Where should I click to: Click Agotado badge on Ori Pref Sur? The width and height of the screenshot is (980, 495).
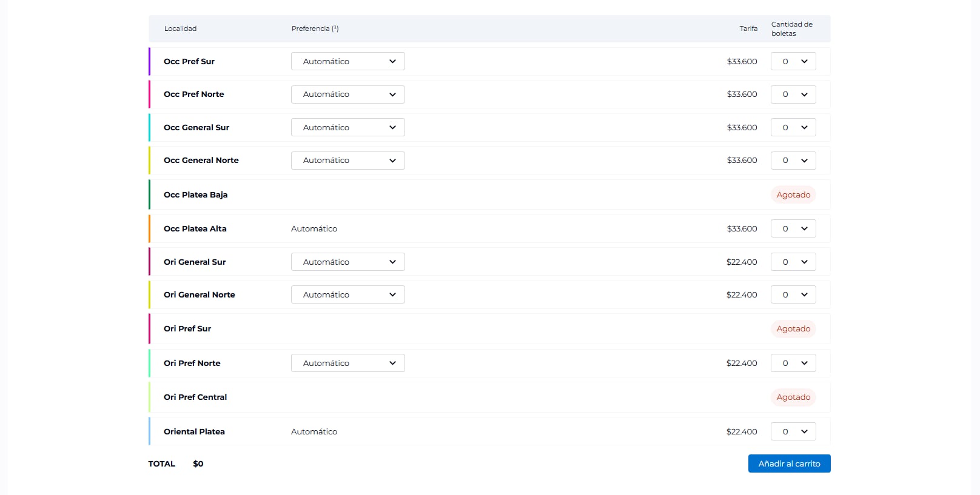(x=793, y=328)
